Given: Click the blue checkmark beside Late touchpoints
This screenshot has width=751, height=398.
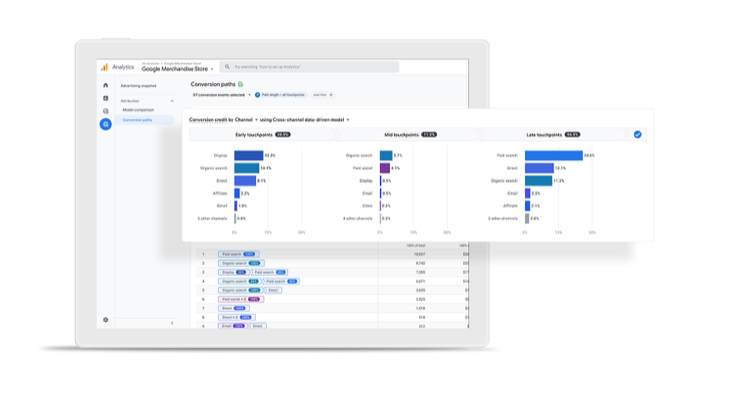Looking at the screenshot, I should coord(637,135).
